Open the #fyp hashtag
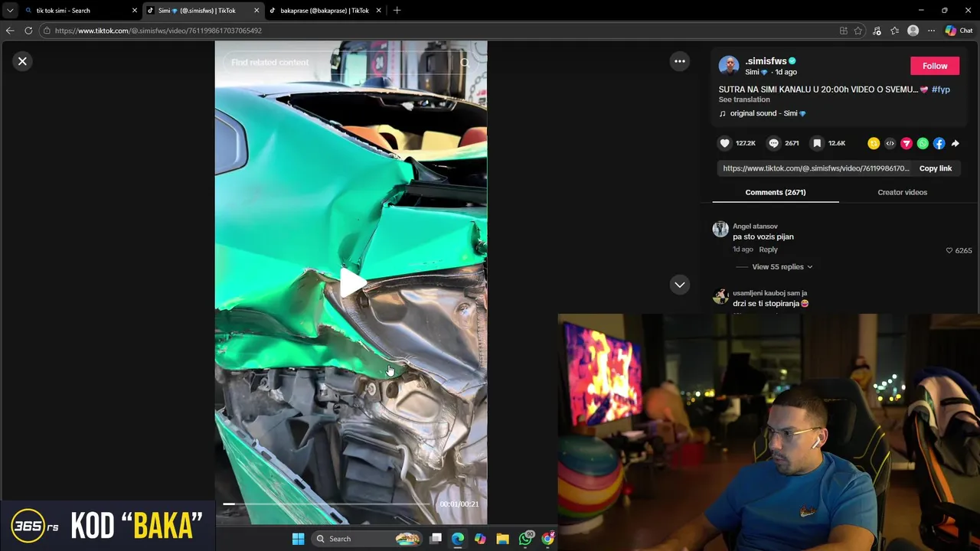The height and width of the screenshot is (551, 980). click(x=941, y=90)
